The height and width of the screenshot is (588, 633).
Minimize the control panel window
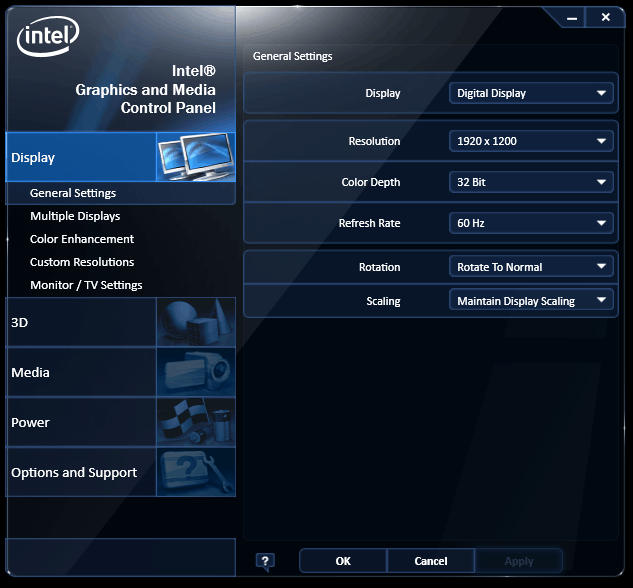572,18
